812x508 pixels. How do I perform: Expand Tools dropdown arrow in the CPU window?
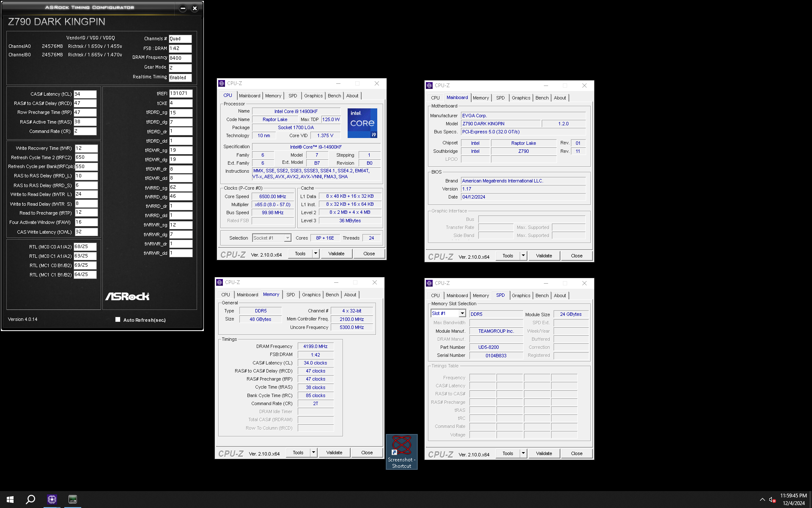click(315, 254)
